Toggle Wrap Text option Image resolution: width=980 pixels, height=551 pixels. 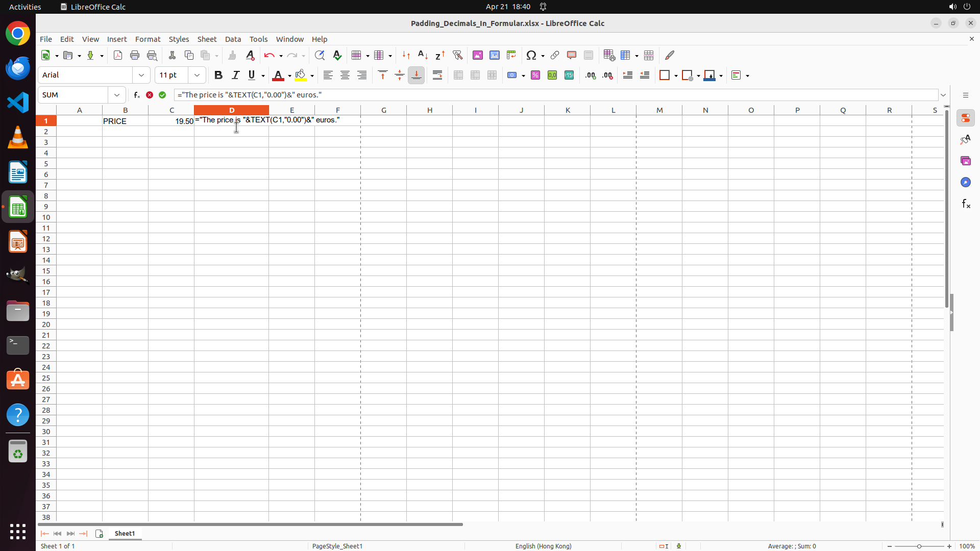click(x=437, y=75)
